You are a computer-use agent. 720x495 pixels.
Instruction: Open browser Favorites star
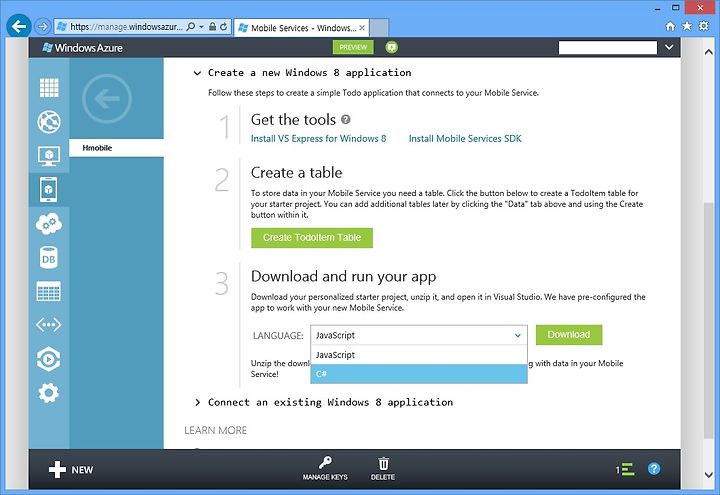[687, 26]
